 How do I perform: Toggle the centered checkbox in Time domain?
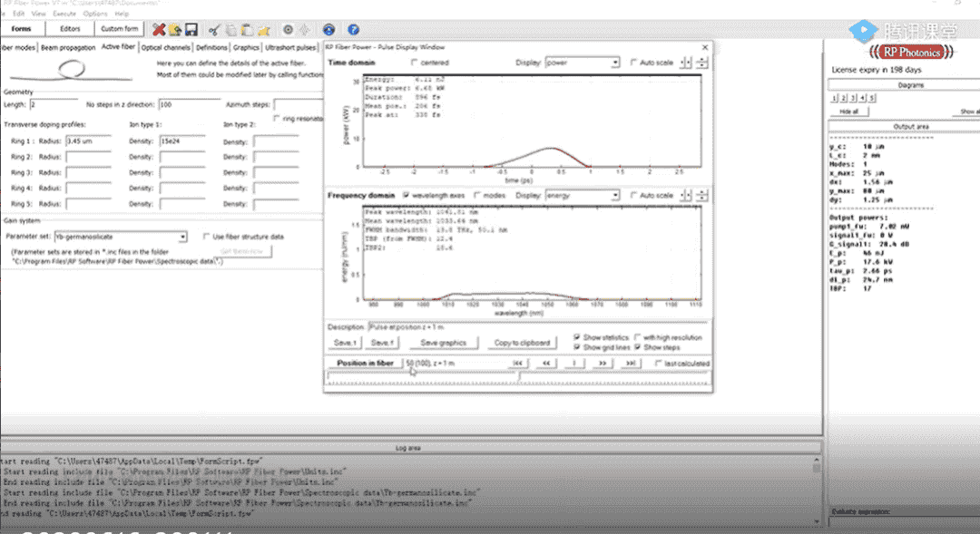[x=414, y=63]
